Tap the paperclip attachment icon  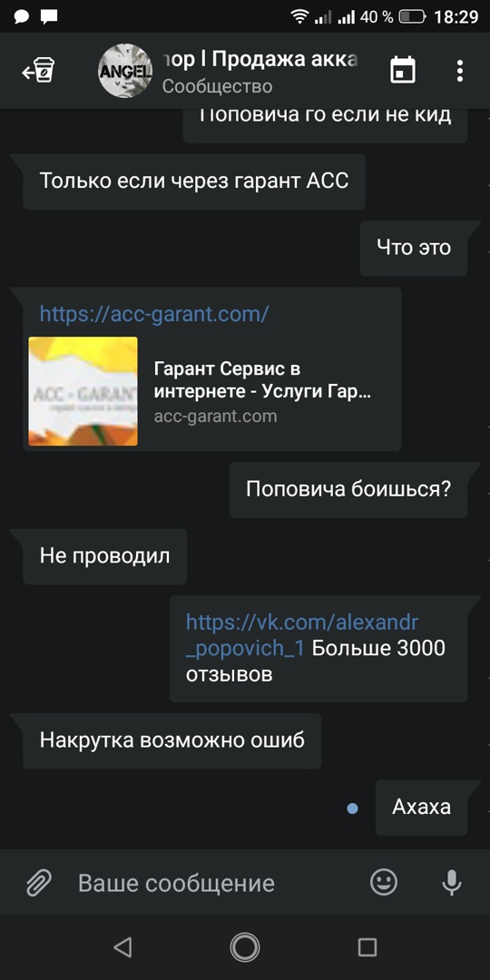(38, 883)
